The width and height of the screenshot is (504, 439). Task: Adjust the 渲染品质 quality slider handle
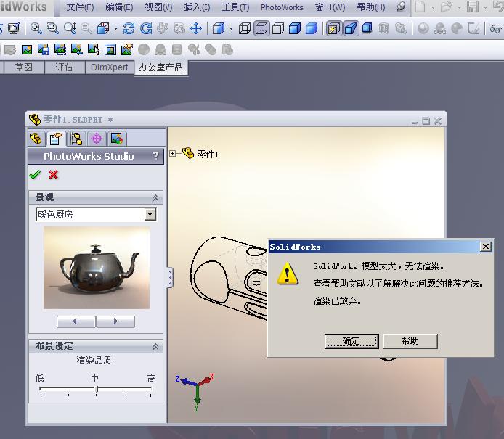97,390
